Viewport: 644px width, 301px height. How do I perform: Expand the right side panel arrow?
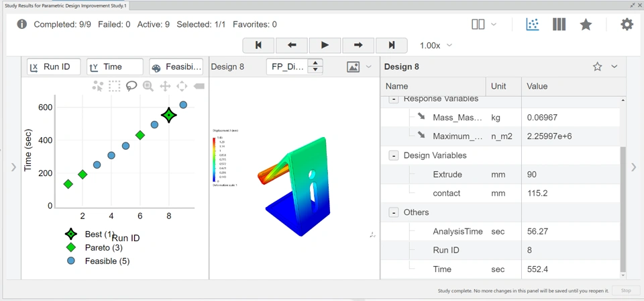633,167
